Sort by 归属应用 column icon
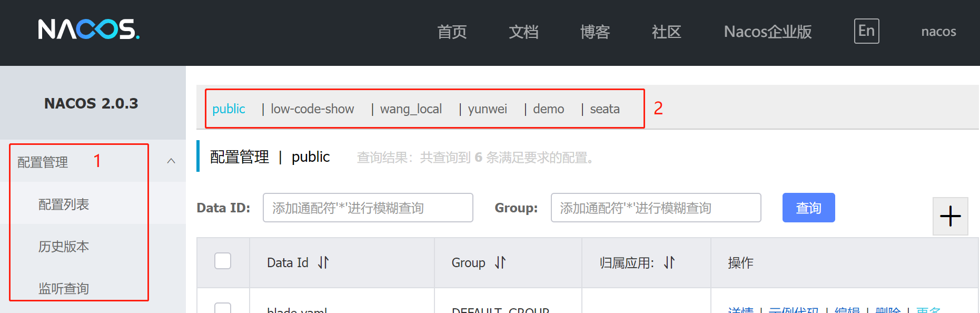The height and width of the screenshot is (313, 980). click(x=669, y=262)
